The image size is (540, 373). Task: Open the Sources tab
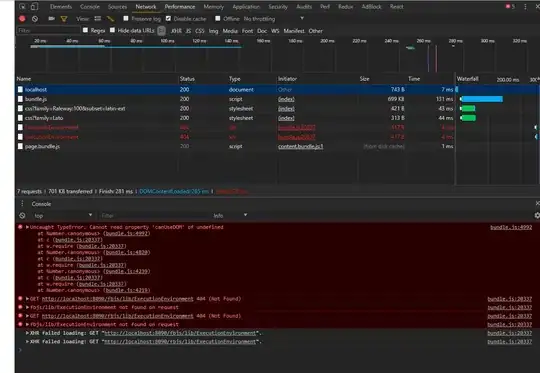pos(117,7)
